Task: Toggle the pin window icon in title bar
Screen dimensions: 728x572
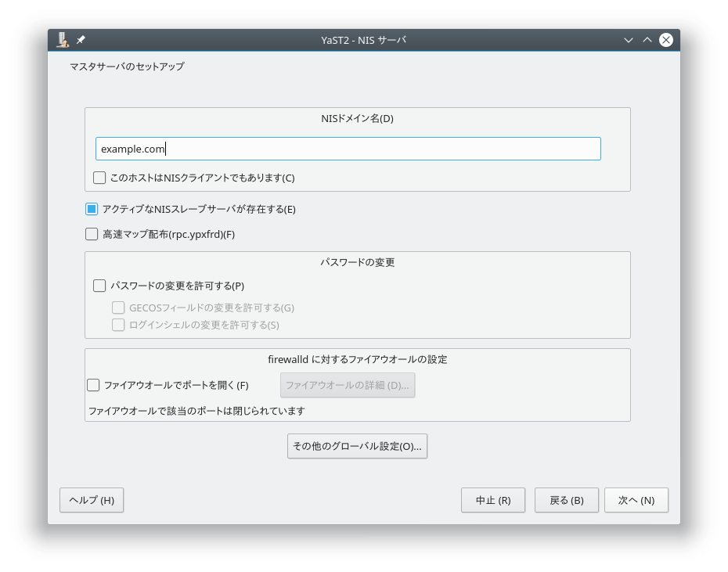Action: 81,40
